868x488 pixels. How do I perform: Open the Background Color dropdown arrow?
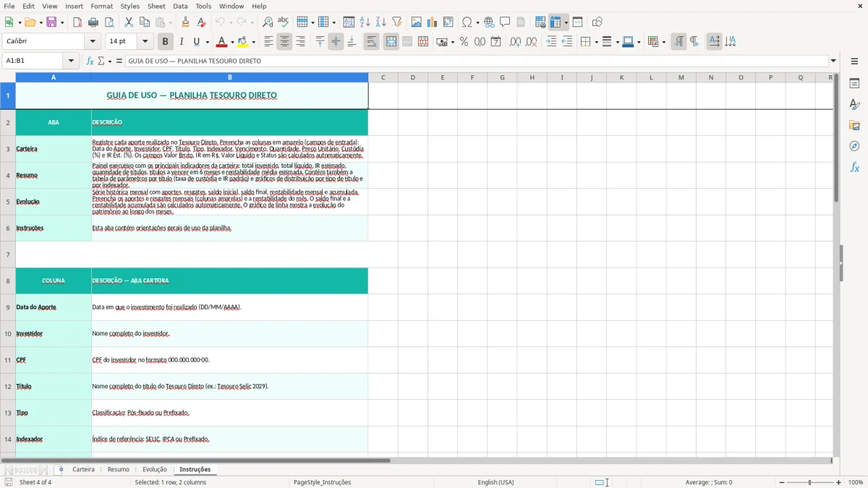[253, 42]
